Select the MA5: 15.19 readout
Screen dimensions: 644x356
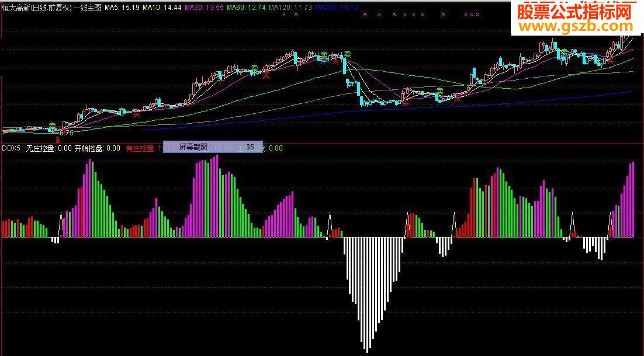[122, 8]
